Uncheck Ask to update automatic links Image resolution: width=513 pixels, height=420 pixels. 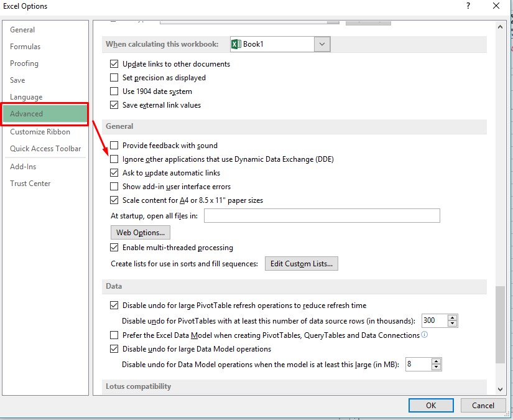tap(114, 172)
